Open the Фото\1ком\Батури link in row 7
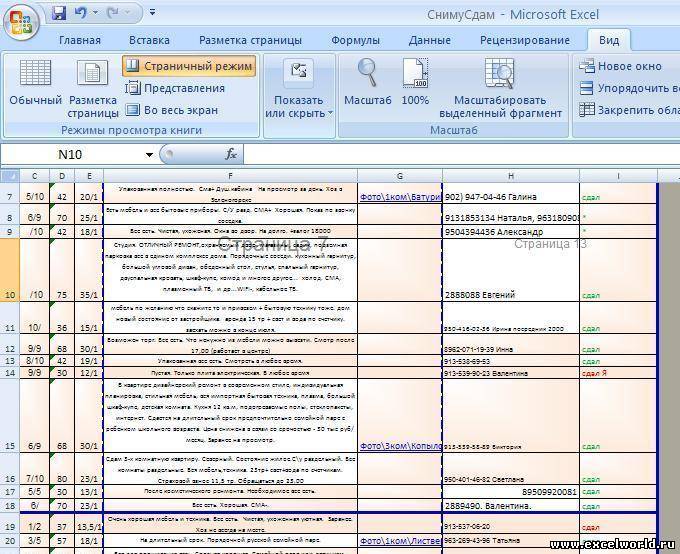The height and width of the screenshot is (554, 680). pyautogui.click(x=401, y=197)
